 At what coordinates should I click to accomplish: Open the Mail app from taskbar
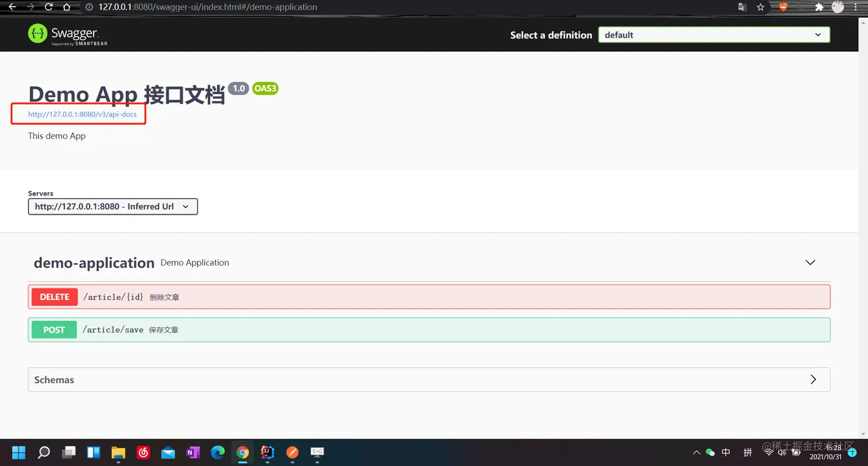click(x=168, y=453)
